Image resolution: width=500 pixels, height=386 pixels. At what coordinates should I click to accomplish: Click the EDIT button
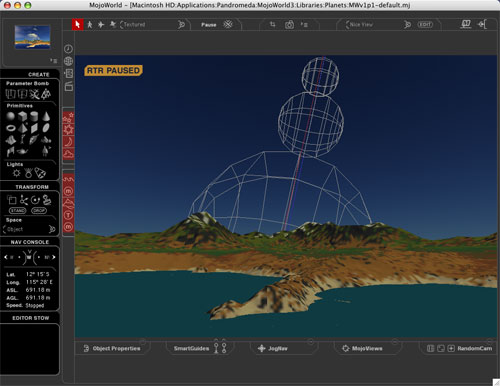(425, 24)
